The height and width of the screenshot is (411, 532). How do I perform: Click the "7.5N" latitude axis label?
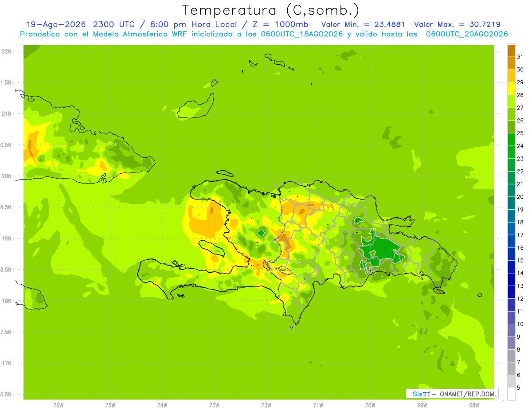click(7, 332)
